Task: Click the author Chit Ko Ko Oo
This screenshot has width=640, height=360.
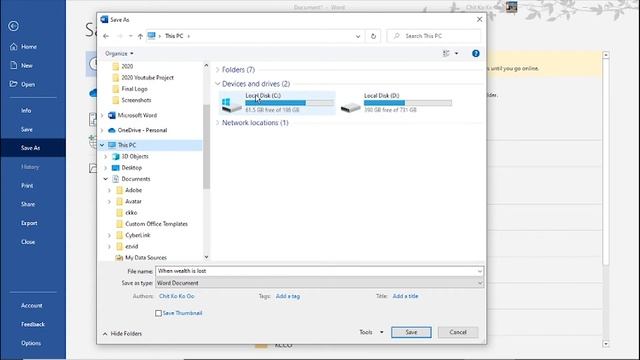Action: click(x=176, y=296)
